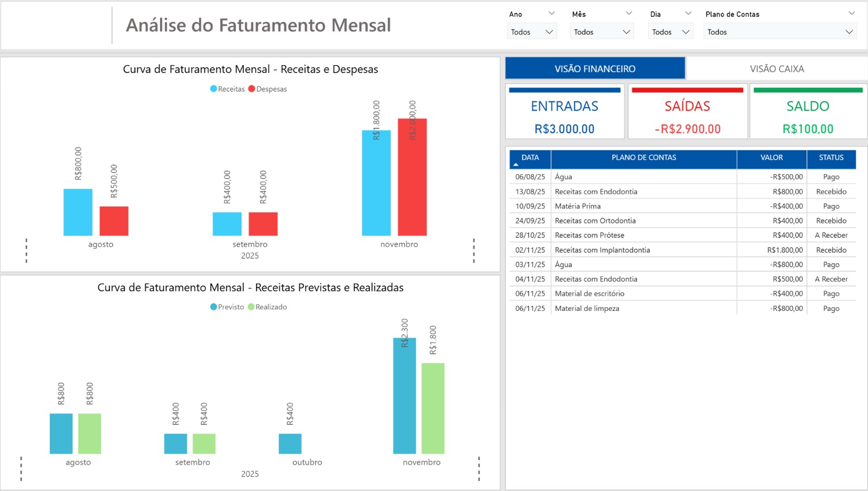The height and width of the screenshot is (491, 868).
Task: Open the Ano slicer dropdown showing Todos
Action: coord(532,32)
